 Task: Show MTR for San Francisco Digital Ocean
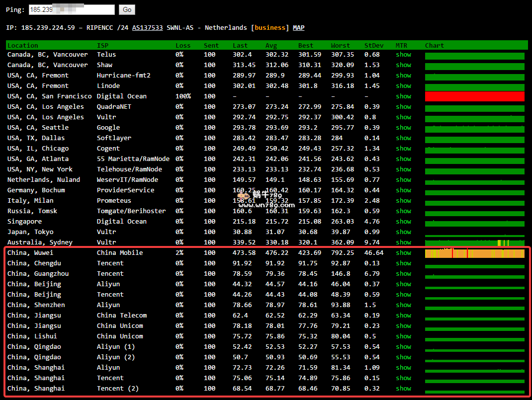pyautogui.click(x=403, y=96)
